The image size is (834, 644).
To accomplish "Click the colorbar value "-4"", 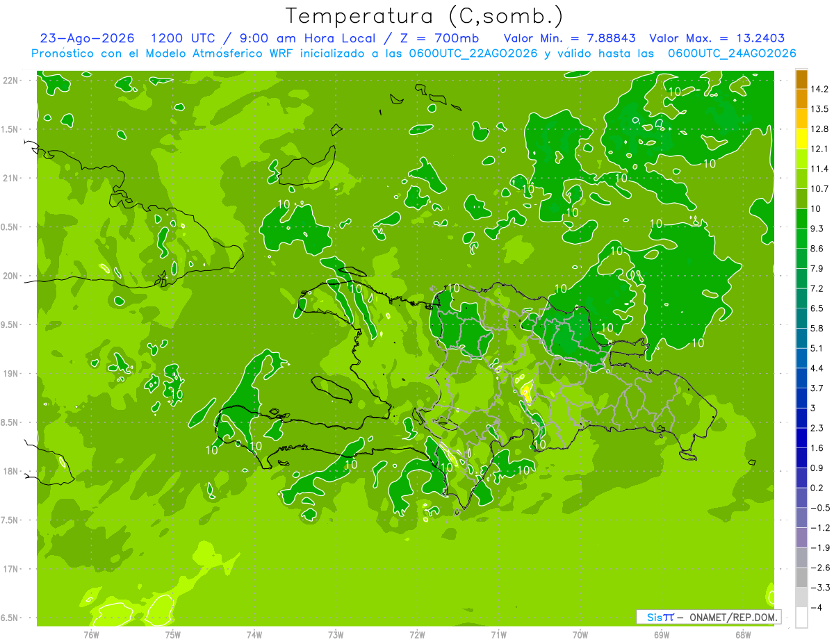I will click(816, 607).
